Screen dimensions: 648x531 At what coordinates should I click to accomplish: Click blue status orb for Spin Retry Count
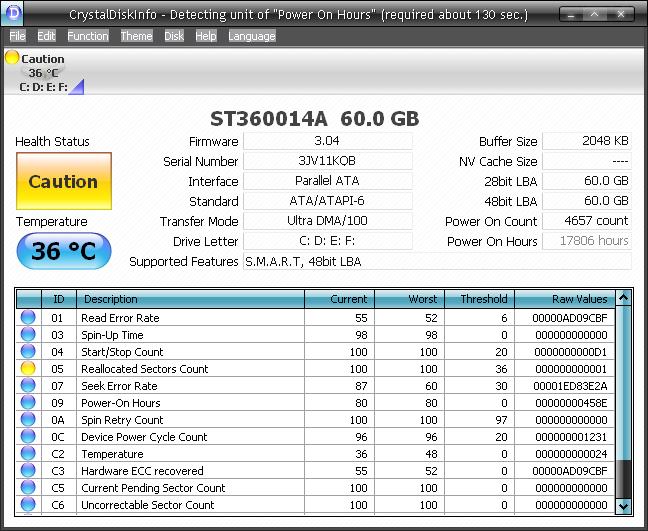coord(28,419)
